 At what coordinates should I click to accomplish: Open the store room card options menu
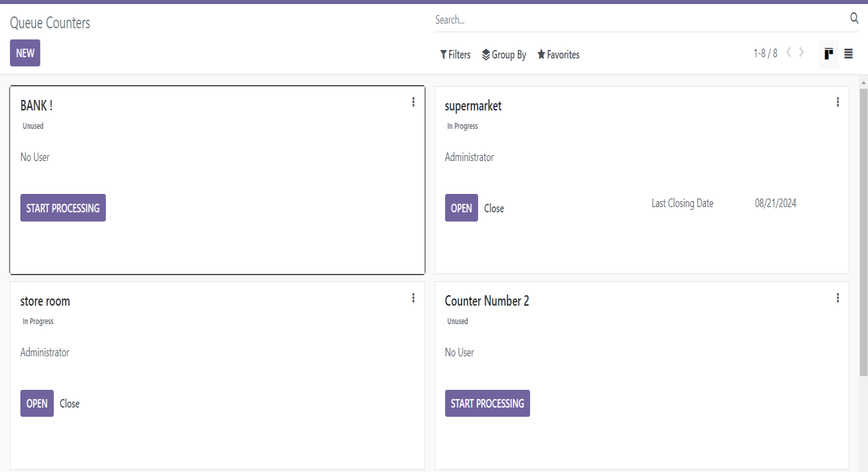(x=413, y=298)
